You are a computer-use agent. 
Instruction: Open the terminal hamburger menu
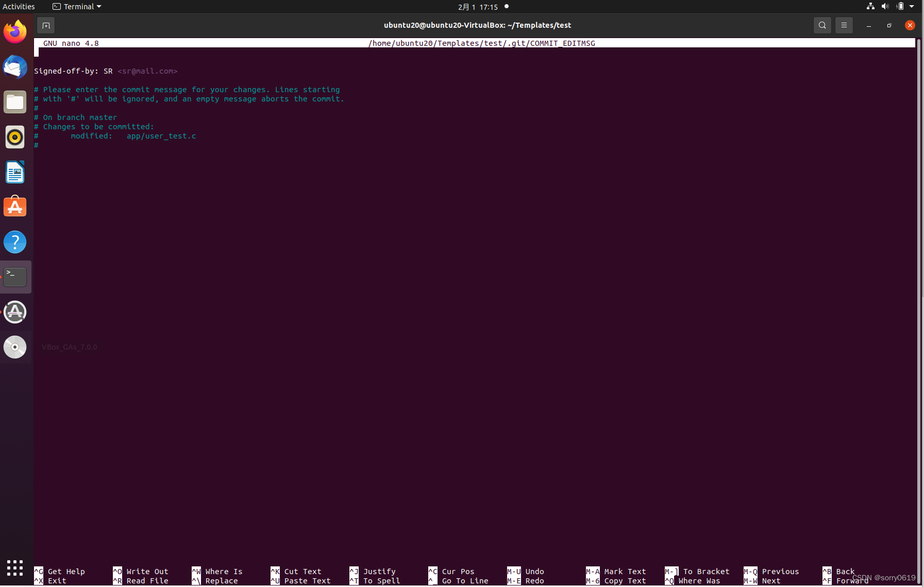click(844, 25)
